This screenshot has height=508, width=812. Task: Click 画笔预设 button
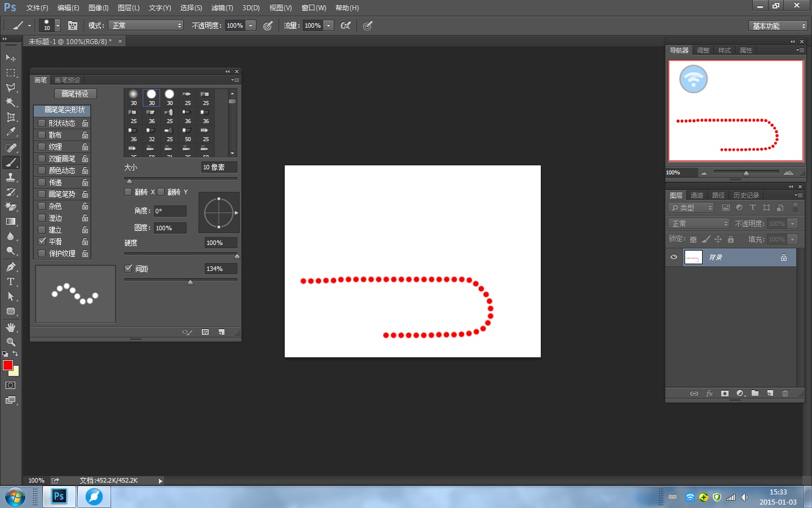pos(75,94)
